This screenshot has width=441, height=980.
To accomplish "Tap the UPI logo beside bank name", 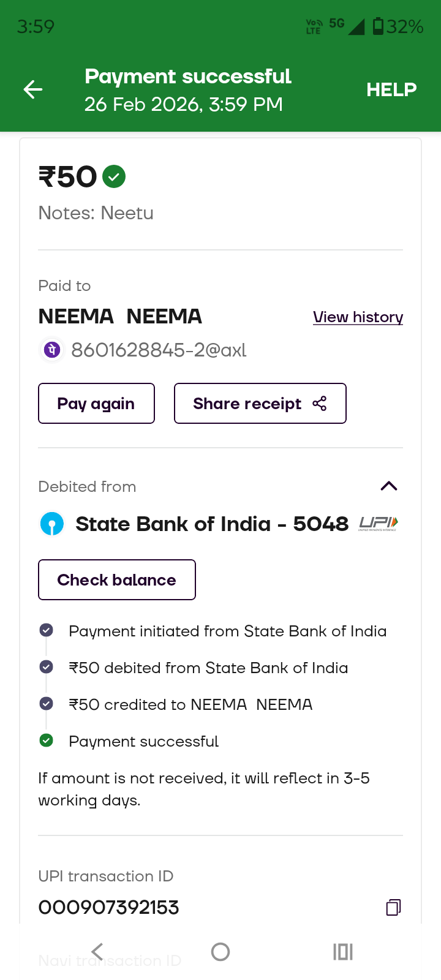I will 379,524.
